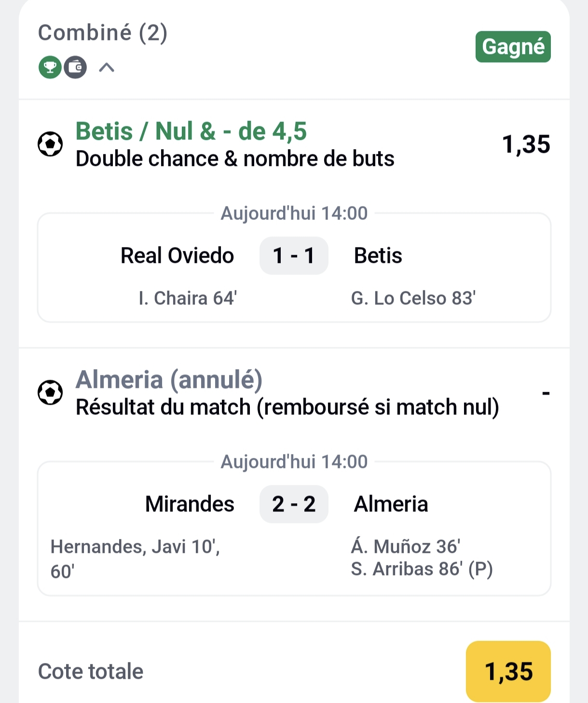Click the Combiné (2) header title
The image size is (588, 703).
click(103, 33)
